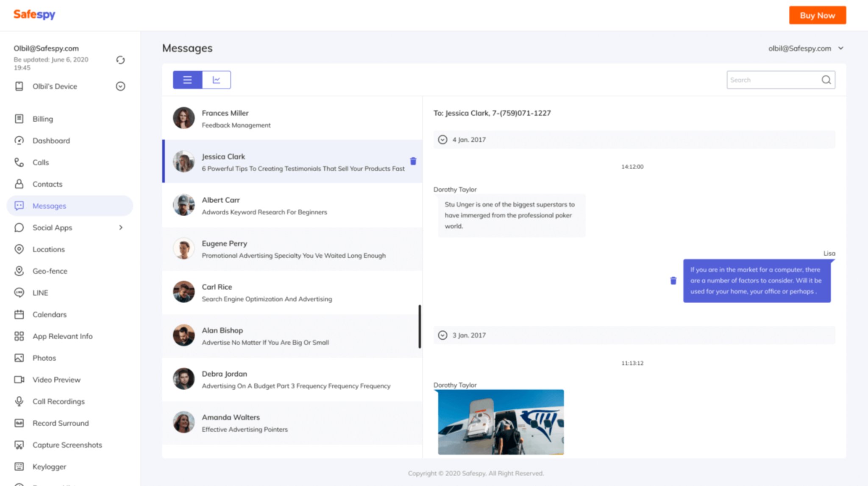
Task: Switch to the list view toggle
Action: point(187,80)
